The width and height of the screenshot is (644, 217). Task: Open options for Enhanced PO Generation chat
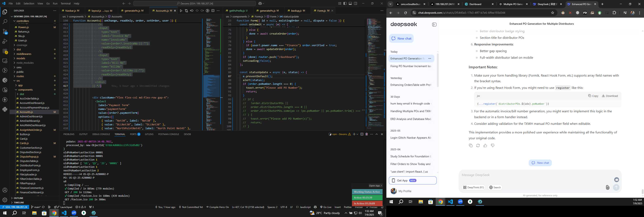(x=429, y=58)
